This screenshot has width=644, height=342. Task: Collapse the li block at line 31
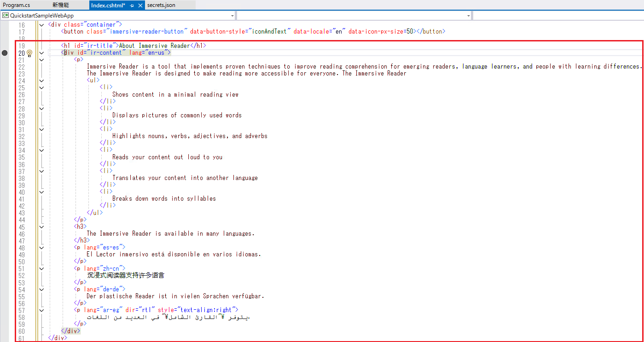click(42, 129)
